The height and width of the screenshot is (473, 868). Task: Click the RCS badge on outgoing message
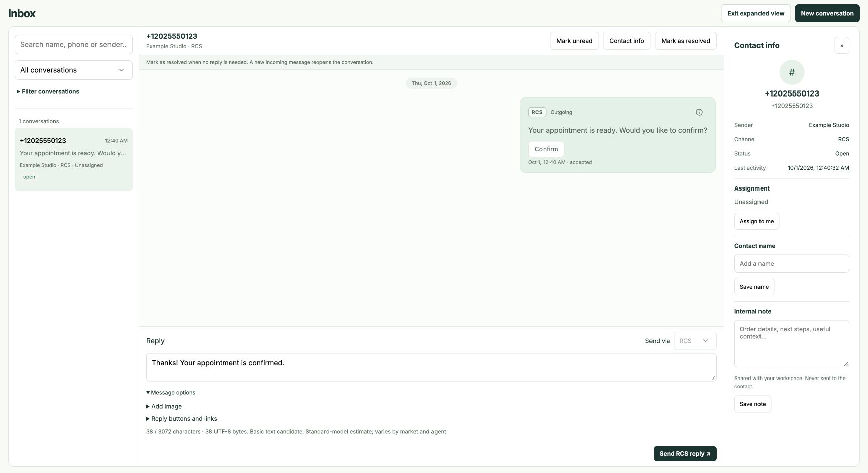point(537,112)
